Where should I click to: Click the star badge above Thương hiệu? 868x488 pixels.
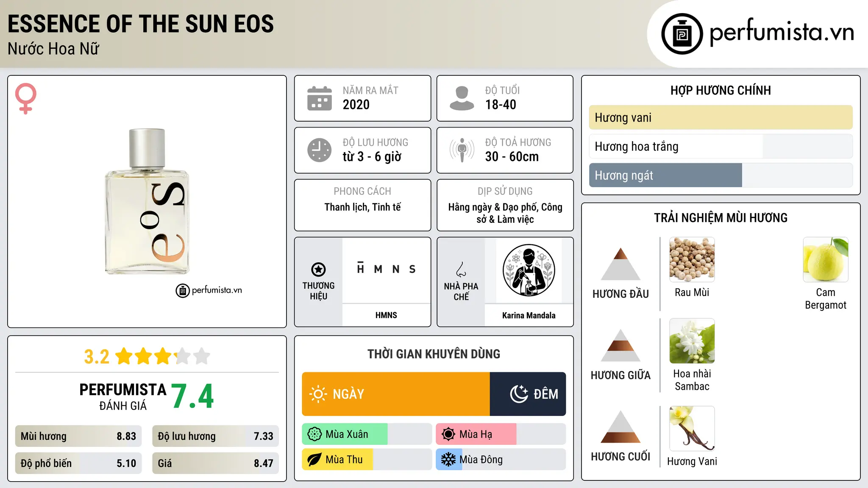[318, 269]
